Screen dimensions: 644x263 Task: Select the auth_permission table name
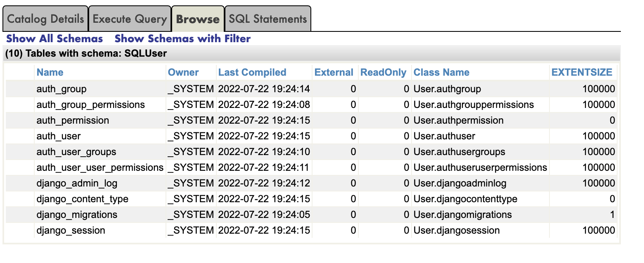point(73,121)
